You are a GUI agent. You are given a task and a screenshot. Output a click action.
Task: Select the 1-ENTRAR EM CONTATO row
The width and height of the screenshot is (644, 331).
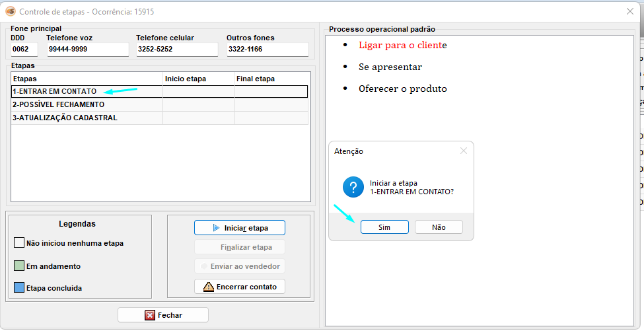[x=86, y=92]
